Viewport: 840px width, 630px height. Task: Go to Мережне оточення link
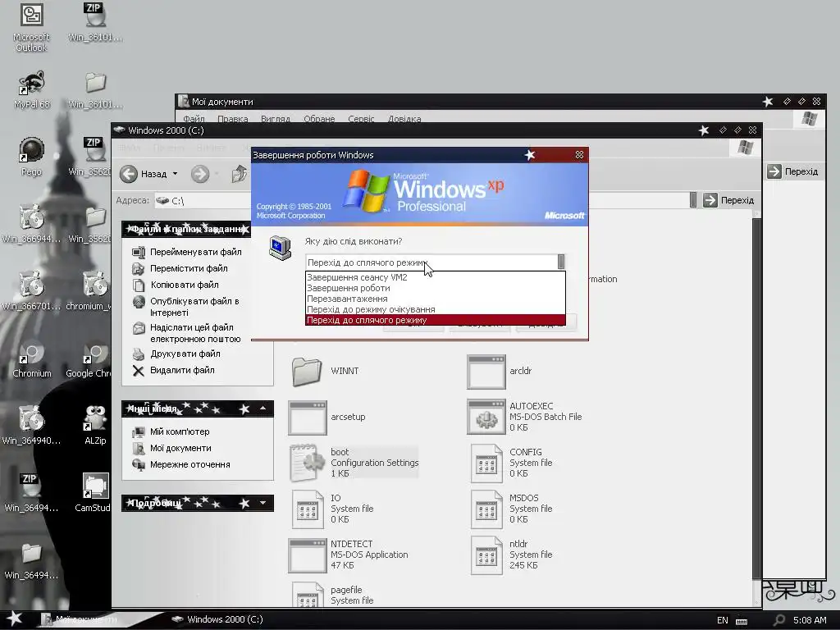[x=189, y=465]
